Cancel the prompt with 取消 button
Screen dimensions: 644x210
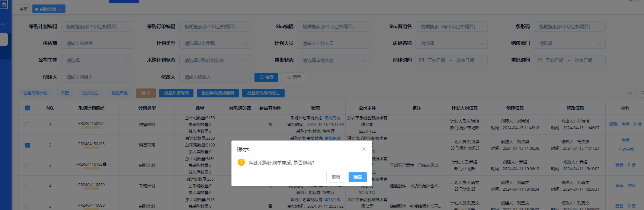point(336,177)
